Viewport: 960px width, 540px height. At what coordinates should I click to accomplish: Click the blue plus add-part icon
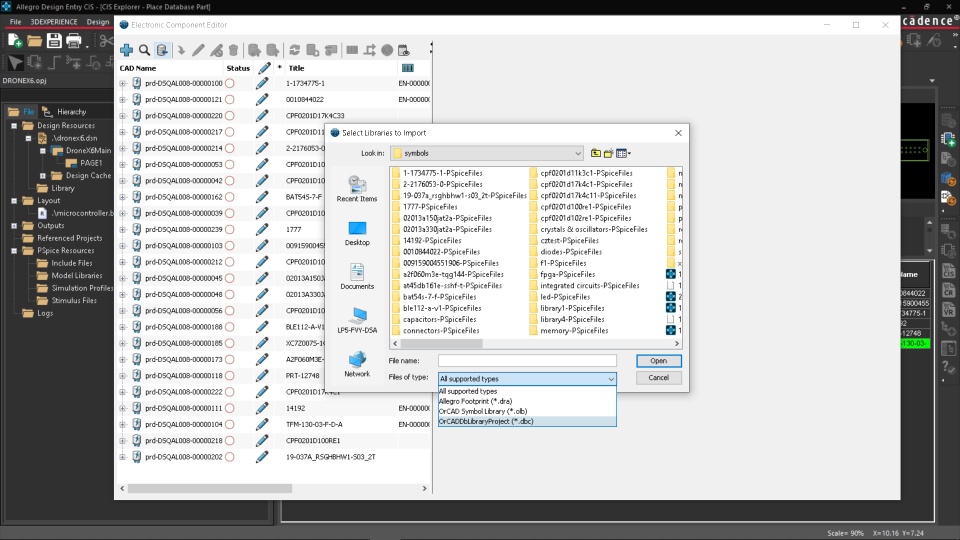point(127,50)
